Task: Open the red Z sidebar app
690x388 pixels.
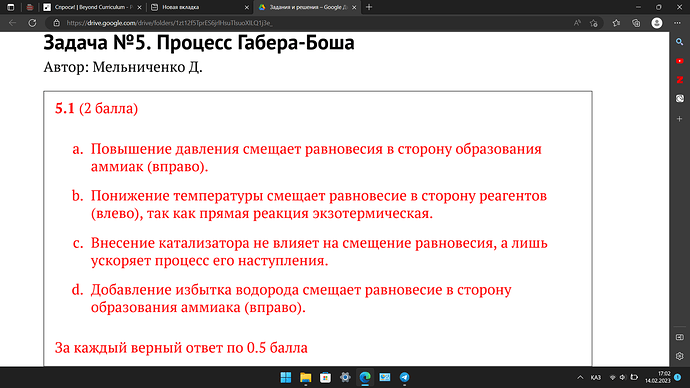Action: [679, 80]
